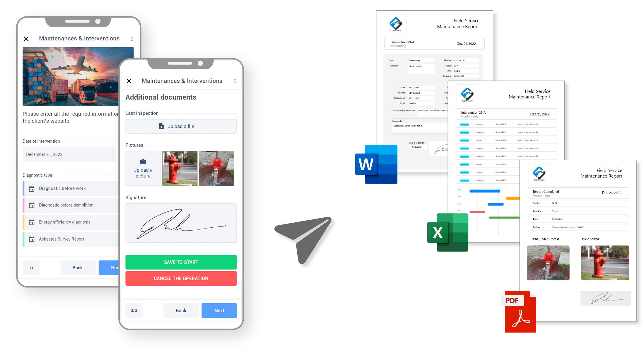Click the Back button on page 3/3
Viewport: 644px width, 358px height.
pos(181,311)
